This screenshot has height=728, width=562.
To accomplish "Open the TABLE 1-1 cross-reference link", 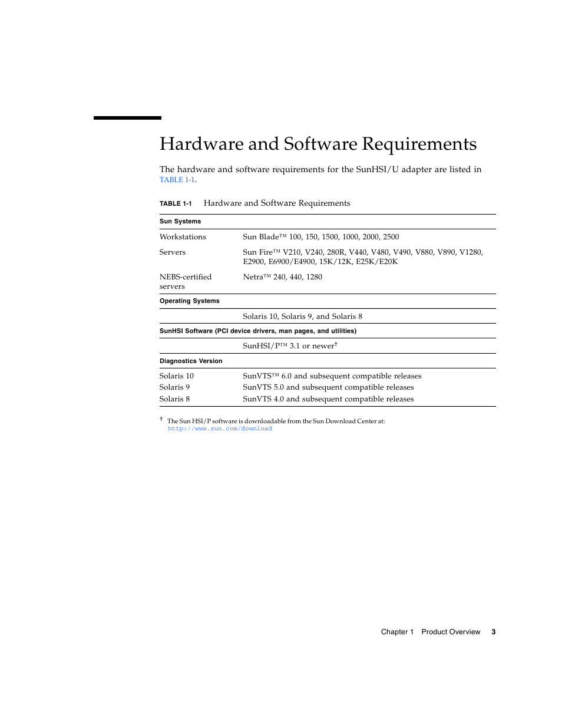I will [x=177, y=180].
